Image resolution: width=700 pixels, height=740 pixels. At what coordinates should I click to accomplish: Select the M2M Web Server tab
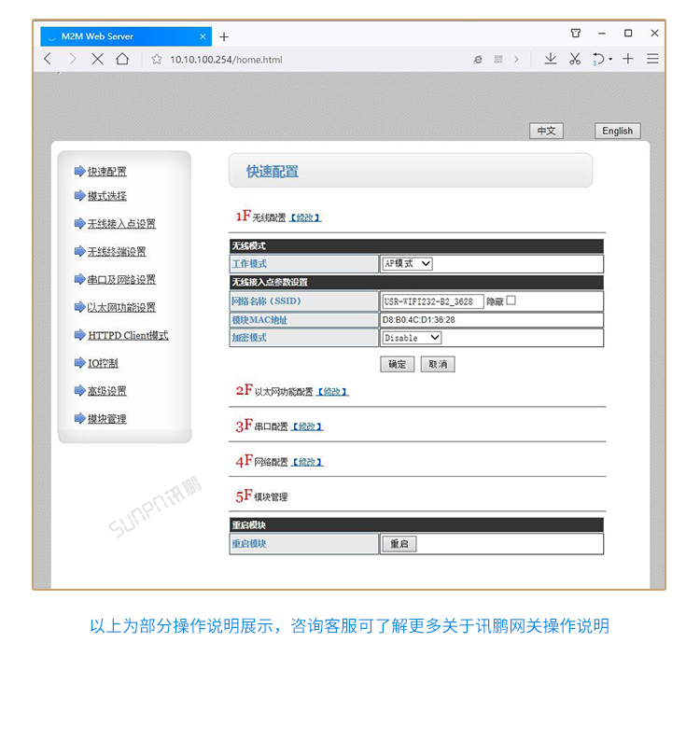point(126,36)
